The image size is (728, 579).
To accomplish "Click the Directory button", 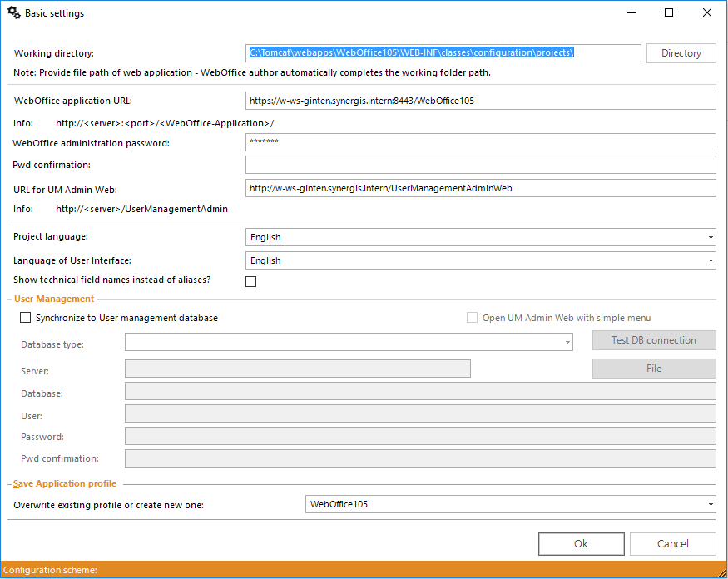I will point(681,52).
